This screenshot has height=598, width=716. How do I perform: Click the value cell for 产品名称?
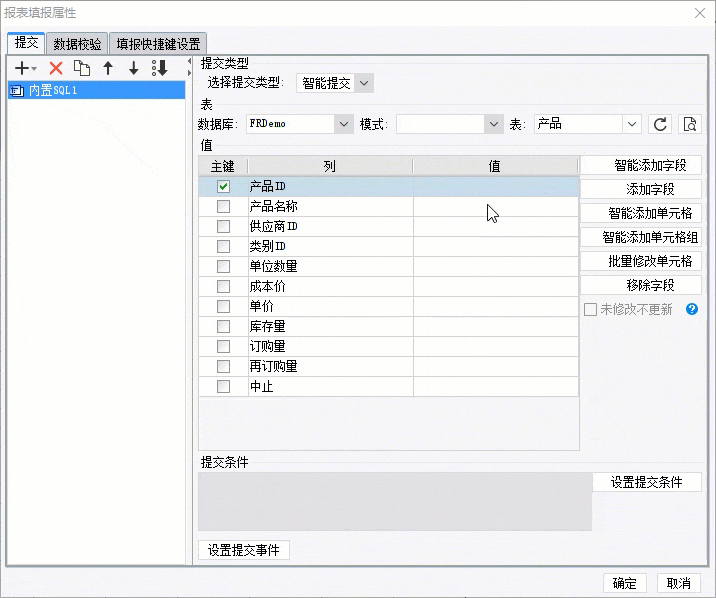(x=496, y=206)
